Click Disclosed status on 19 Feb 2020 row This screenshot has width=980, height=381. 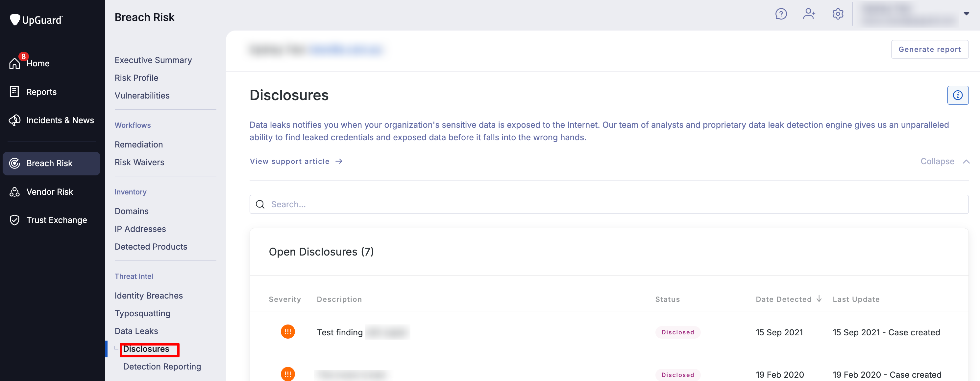tap(677, 375)
